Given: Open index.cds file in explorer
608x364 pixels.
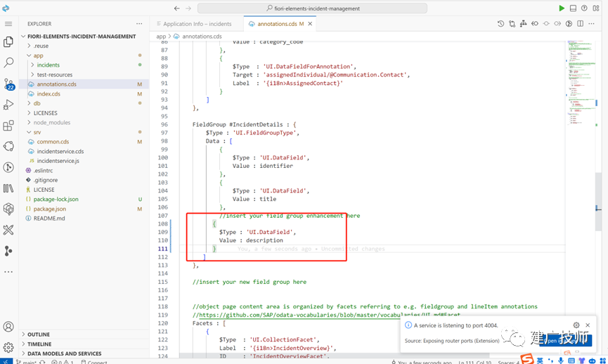Looking at the screenshot, I should coord(48,93).
